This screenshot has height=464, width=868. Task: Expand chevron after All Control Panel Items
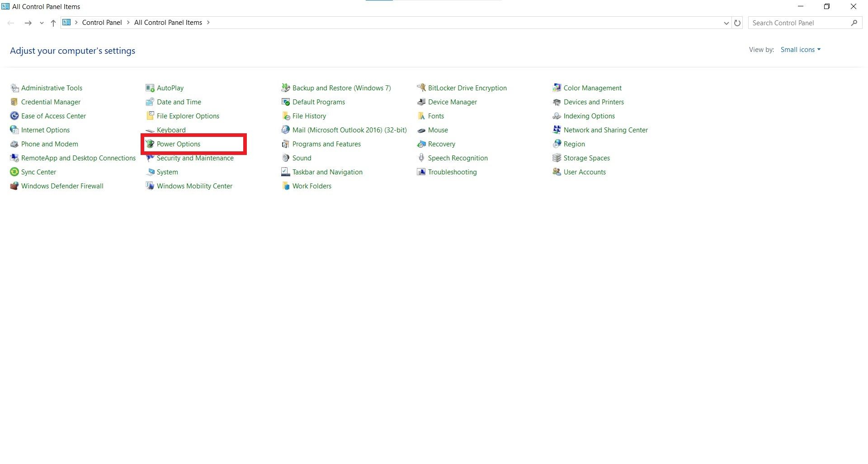coord(208,23)
